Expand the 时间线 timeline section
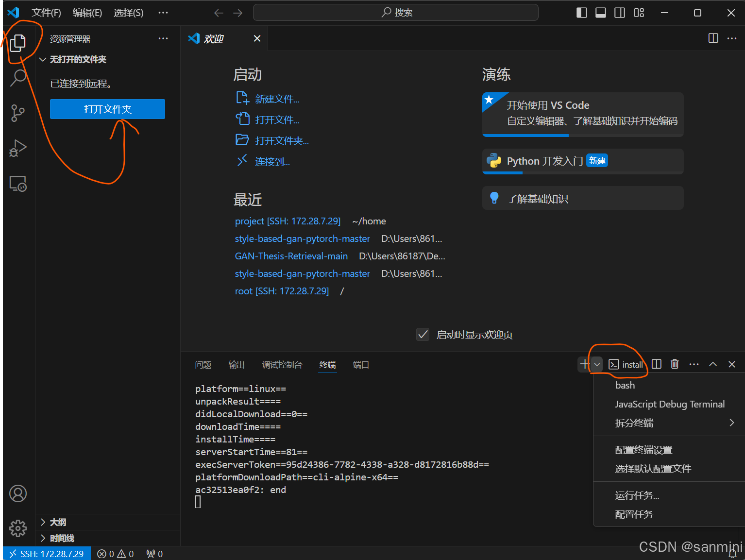This screenshot has width=745, height=560. click(62, 538)
